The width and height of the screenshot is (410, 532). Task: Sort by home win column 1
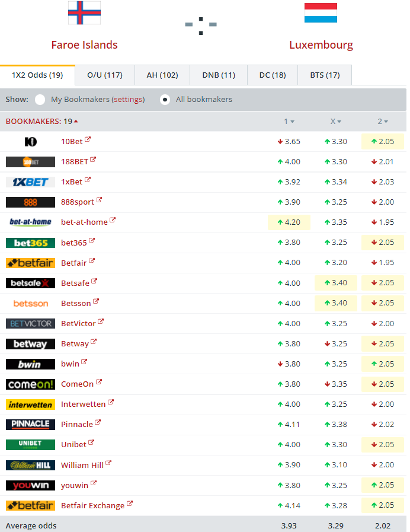[289, 122]
